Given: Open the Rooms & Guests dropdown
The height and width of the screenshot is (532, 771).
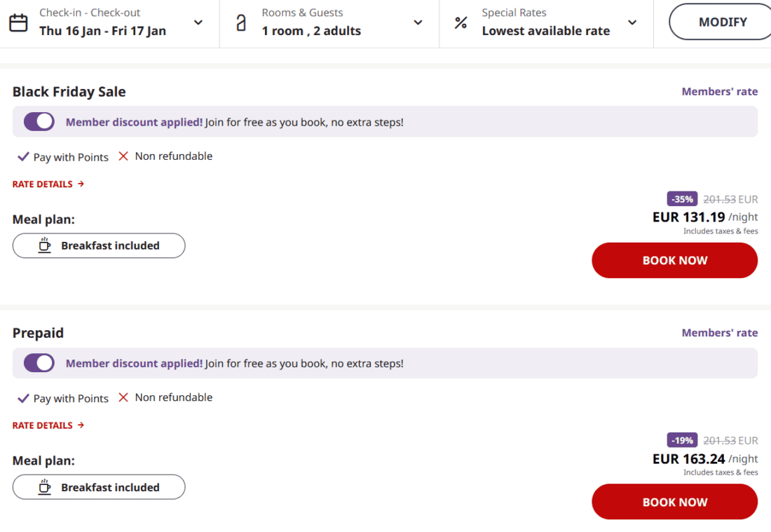Looking at the screenshot, I should click(418, 22).
